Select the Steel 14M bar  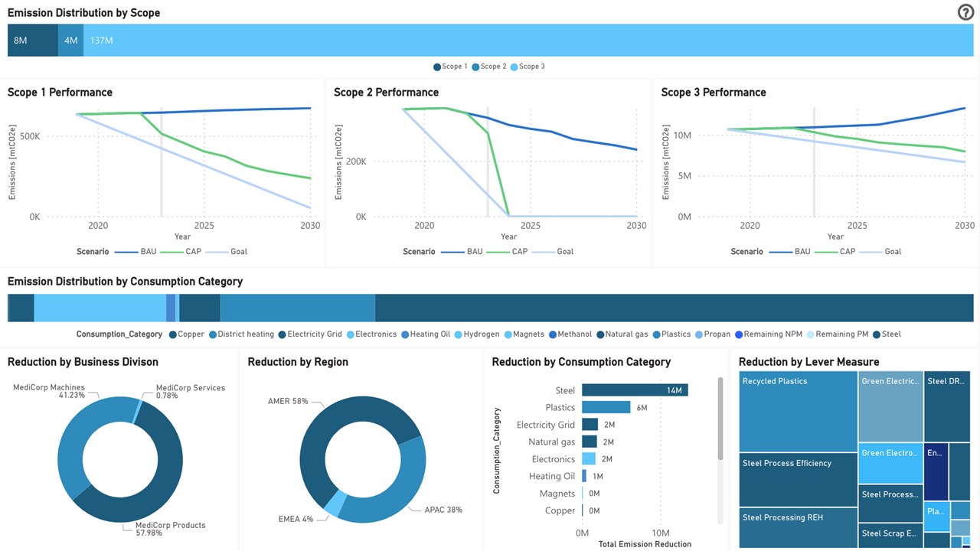[635, 390]
